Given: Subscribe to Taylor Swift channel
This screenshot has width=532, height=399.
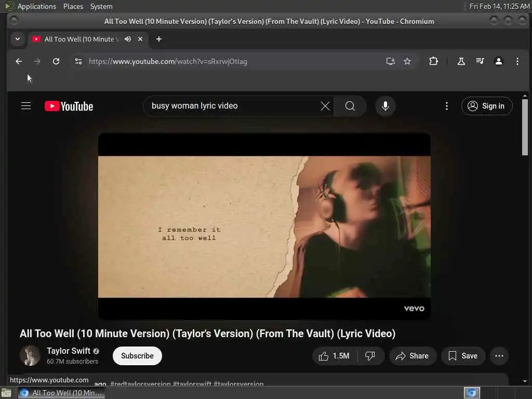Looking at the screenshot, I should [x=137, y=355].
